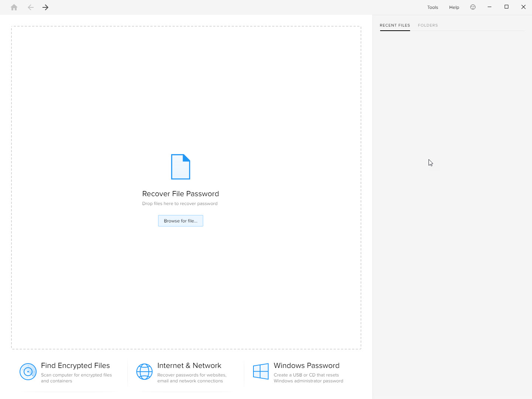Open the Tools menu
This screenshot has width=532, height=399.
click(433, 7)
